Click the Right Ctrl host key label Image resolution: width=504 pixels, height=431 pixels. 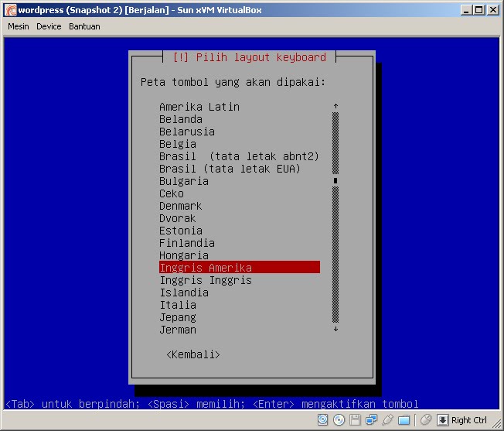[x=469, y=420]
